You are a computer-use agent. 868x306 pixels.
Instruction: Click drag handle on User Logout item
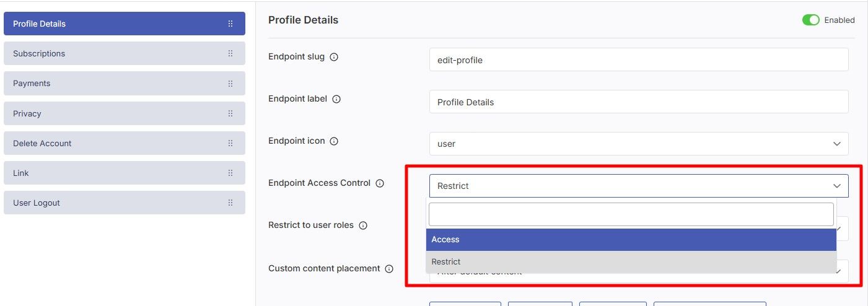click(x=230, y=203)
